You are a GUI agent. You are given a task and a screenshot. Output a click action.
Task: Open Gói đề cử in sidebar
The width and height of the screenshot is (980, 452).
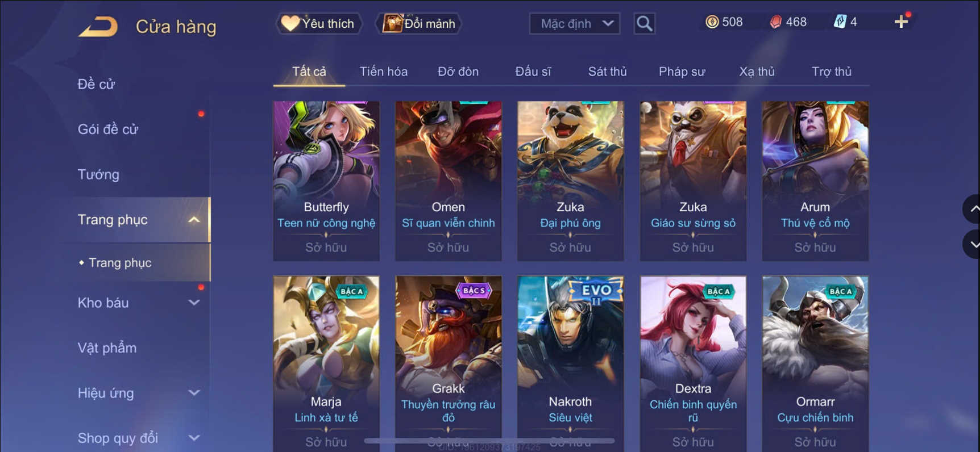click(x=108, y=129)
